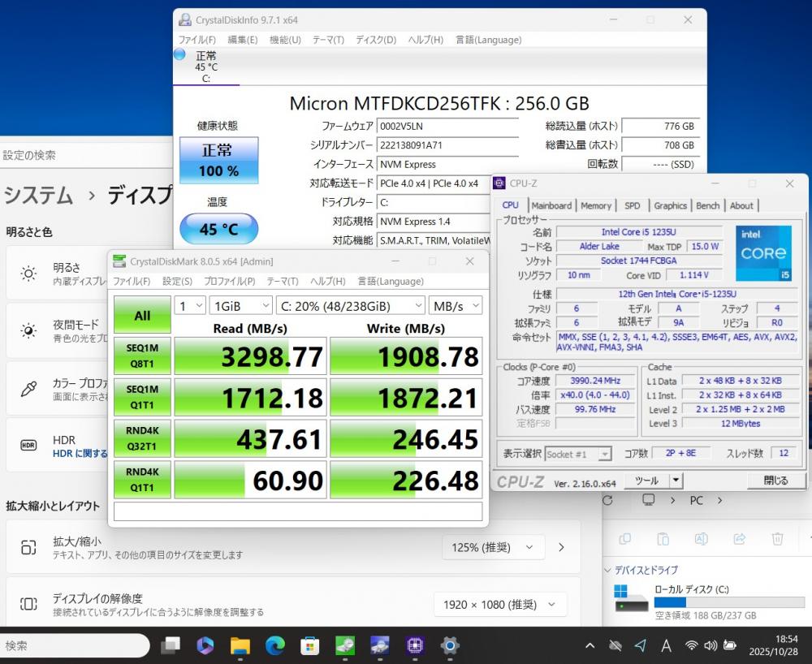This screenshot has height=664, width=812.
Task: Open the 機能(U) menu in CrystalDiskInfo
Action: coord(284,40)
